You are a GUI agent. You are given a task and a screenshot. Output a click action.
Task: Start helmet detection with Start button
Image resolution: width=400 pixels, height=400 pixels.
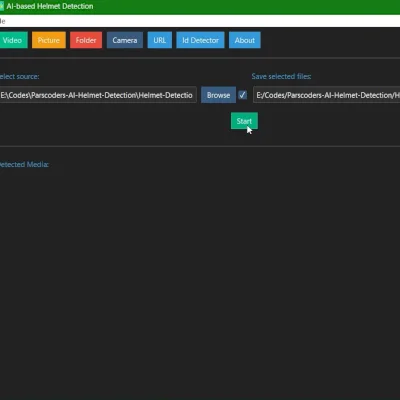[x=244, y=121]
